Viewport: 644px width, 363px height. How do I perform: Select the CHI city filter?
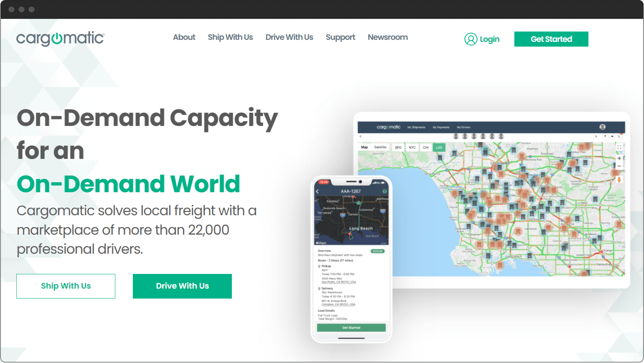click(x=426, y=148)
